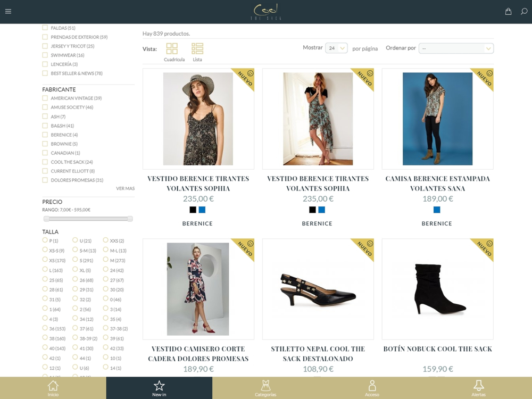532x399 pixels.
Task: Open BOTÍN NOBUCK COOL THE SACK title
Action: click(x=437, y=349)
